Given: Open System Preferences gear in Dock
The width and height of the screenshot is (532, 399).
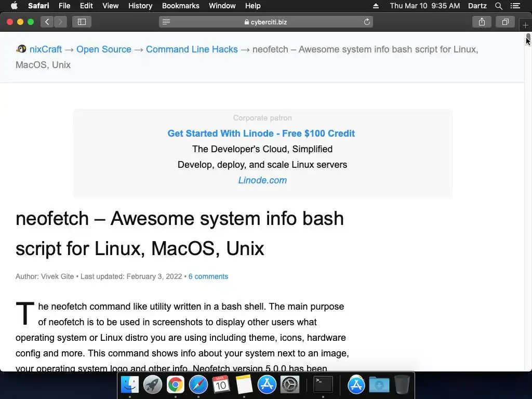Looking at the screenshot, I should click(290, 385).
